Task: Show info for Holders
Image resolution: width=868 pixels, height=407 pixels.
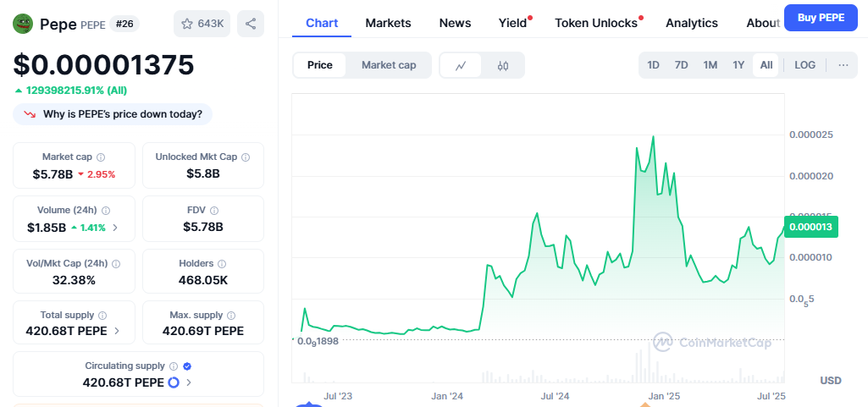Action: (x=222, y=264)
